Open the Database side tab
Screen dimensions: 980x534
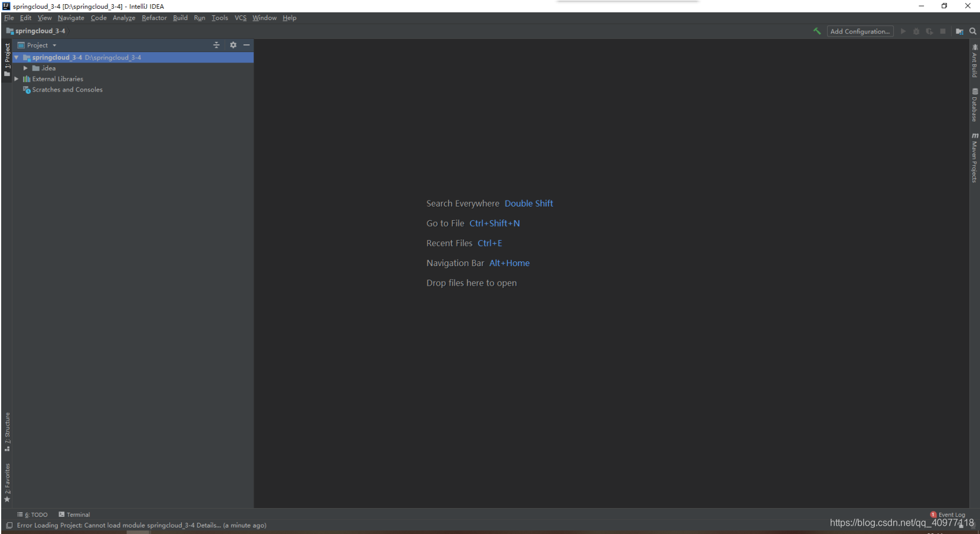(x=975, y=105)
